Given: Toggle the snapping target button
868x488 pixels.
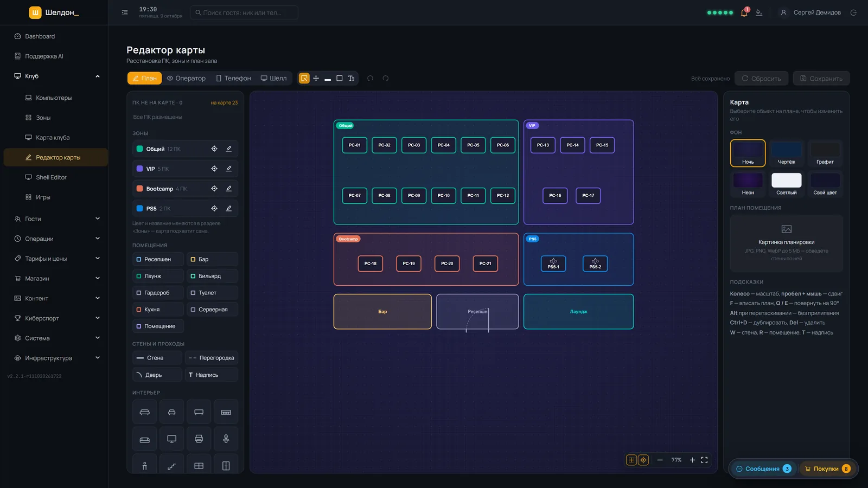Looking at the screenshot, I should pos(643,460).
